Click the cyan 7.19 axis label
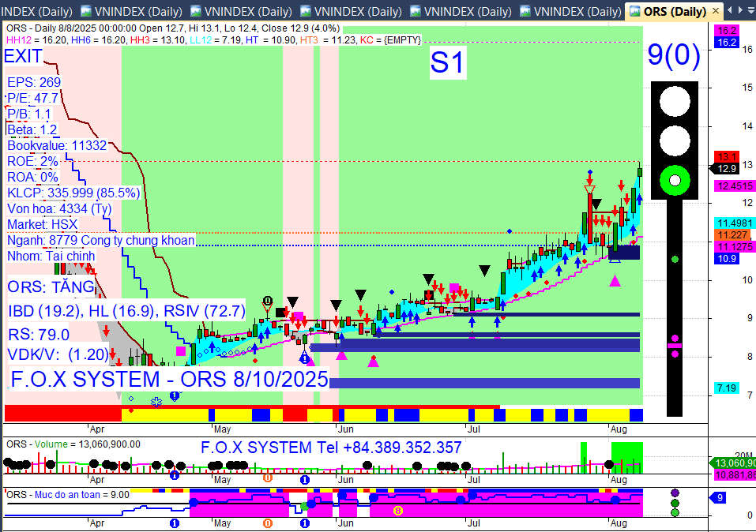 [x=727, y=388]
